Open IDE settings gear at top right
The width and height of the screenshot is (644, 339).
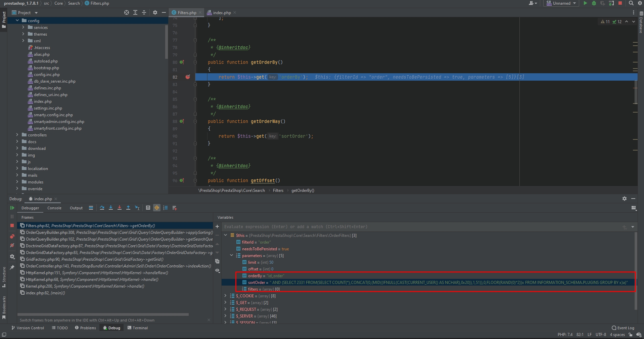[x=640, y=3]
